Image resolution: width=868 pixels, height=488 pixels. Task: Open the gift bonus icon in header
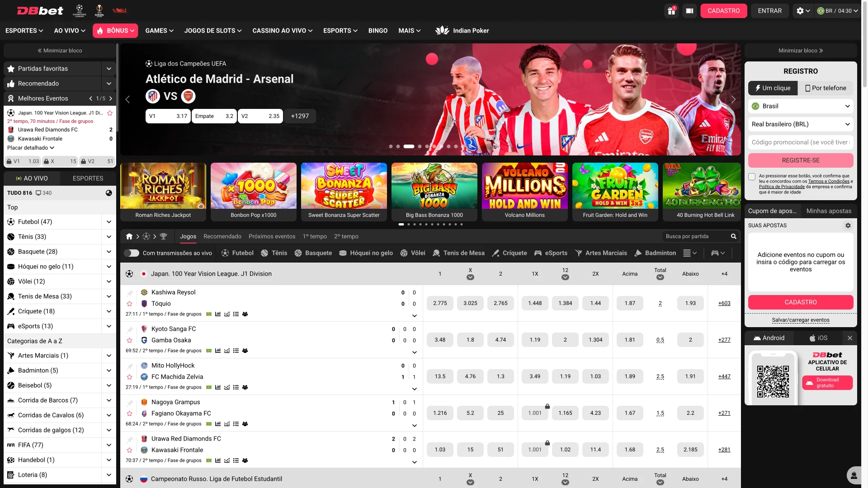(x=671, y=11)
